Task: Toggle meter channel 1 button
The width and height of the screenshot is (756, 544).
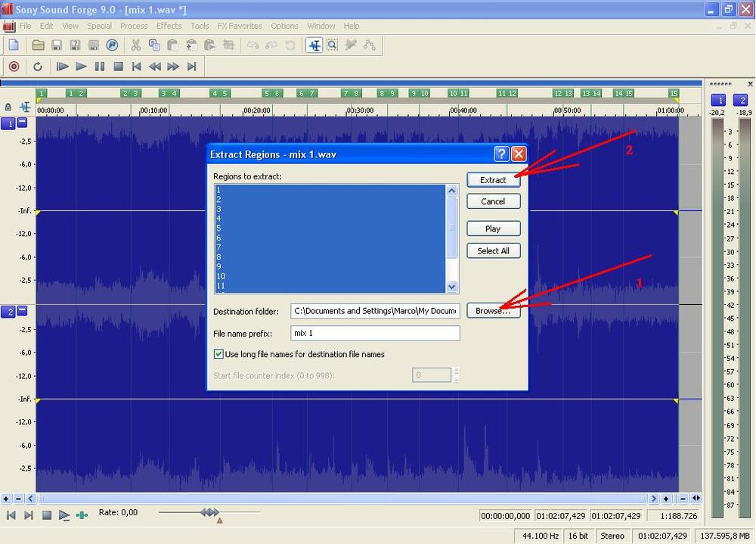Action: tap(718, 100)
